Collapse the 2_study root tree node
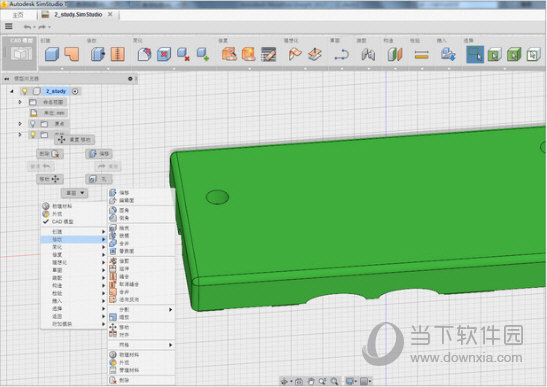 [x=12, y=91]
